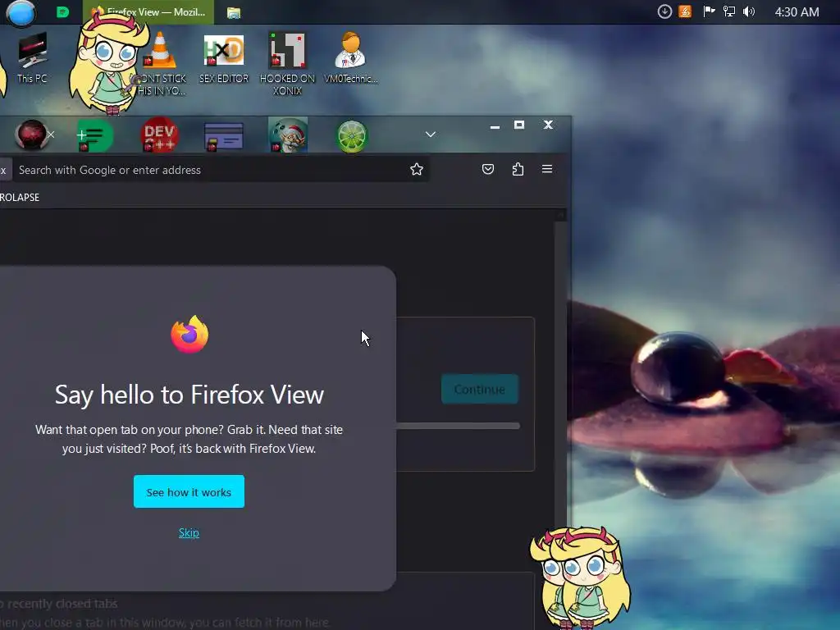The width and height of the screenshot is (840, 630).
Task: Open the network tray icon
Action: coord(729,11)
